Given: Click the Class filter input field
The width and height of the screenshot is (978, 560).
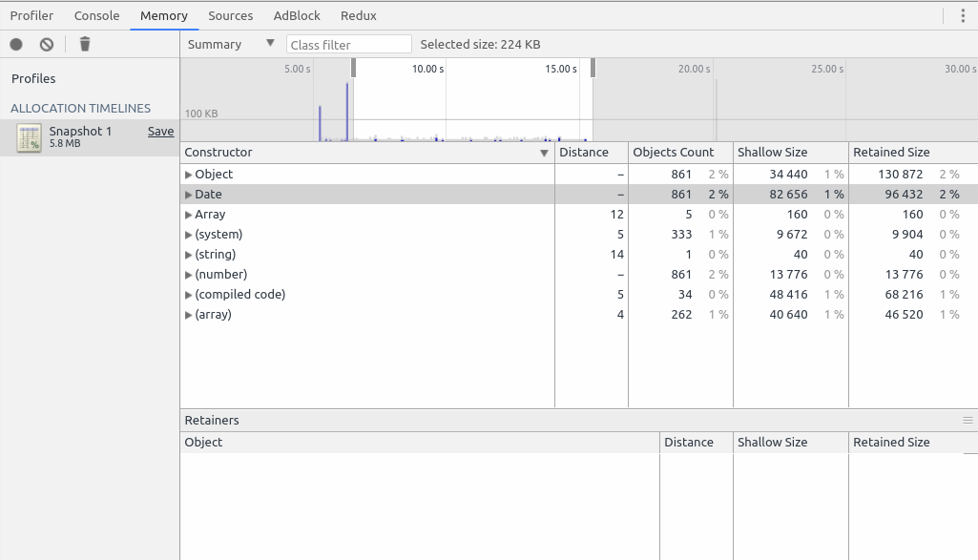Looking at the screenshot, I should (x=348, y=45).
